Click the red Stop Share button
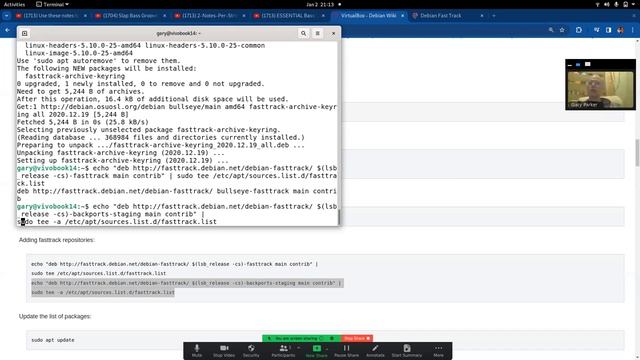This screenshot has width=640, height=360. [x=357, y=338]
